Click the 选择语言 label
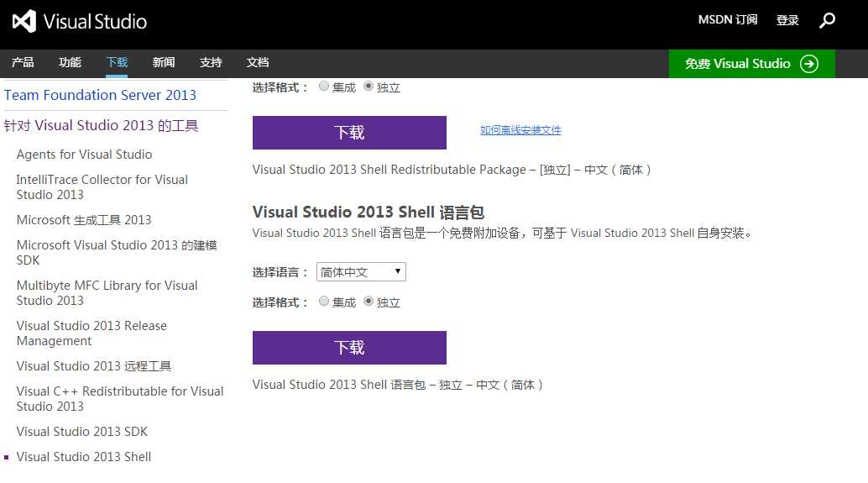The height and width of the screenshot is (483, 868). pos(280,272)
